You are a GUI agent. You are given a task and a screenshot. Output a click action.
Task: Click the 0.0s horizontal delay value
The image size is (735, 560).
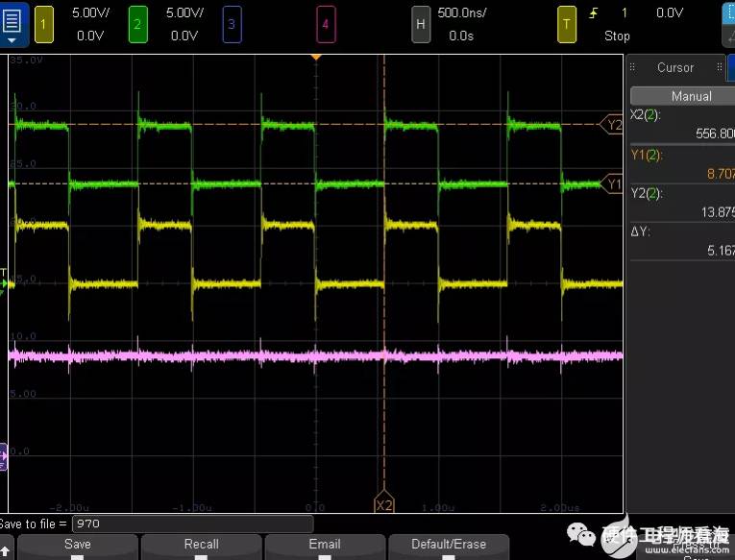click(x=461, y=36)
